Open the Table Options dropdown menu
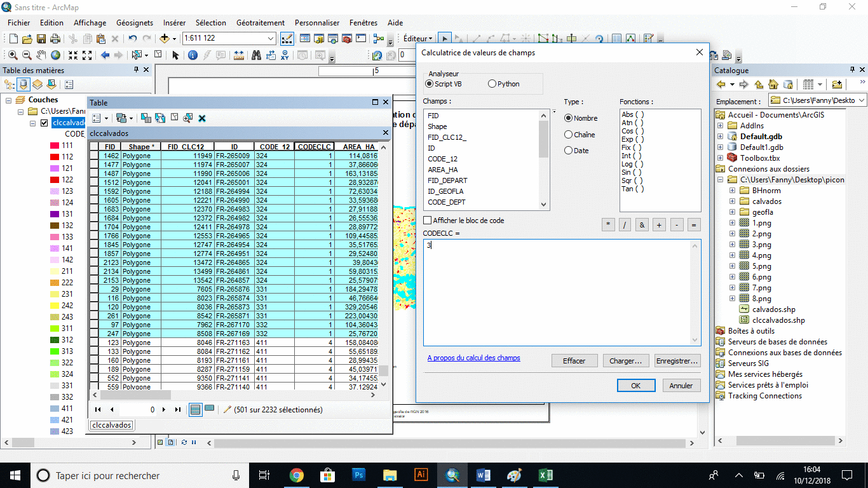This screenshot has width=868, height=488. pyautogui.click(x=99, y=118)
